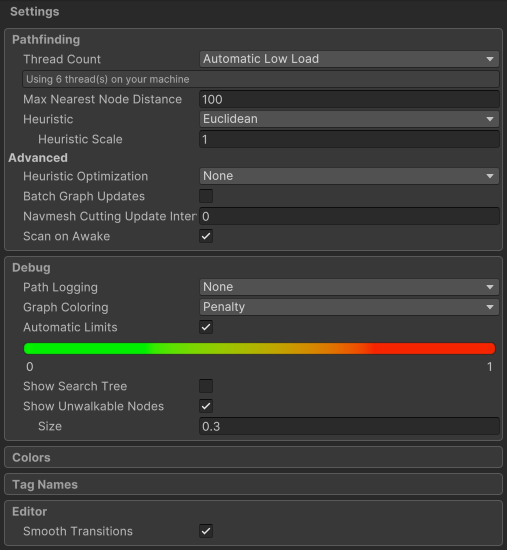This screenshot has width=507, height=550.
Task: Open the Path Logging dropdown
Action: [349, 287]
